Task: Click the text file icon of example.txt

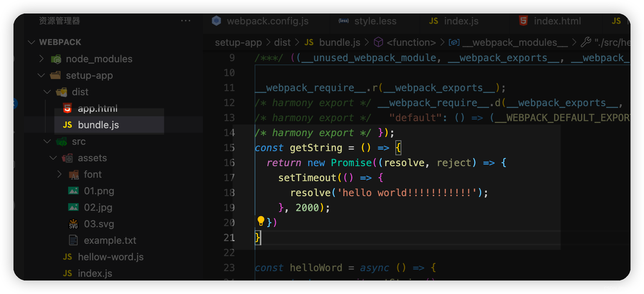Action: [73, 240]
